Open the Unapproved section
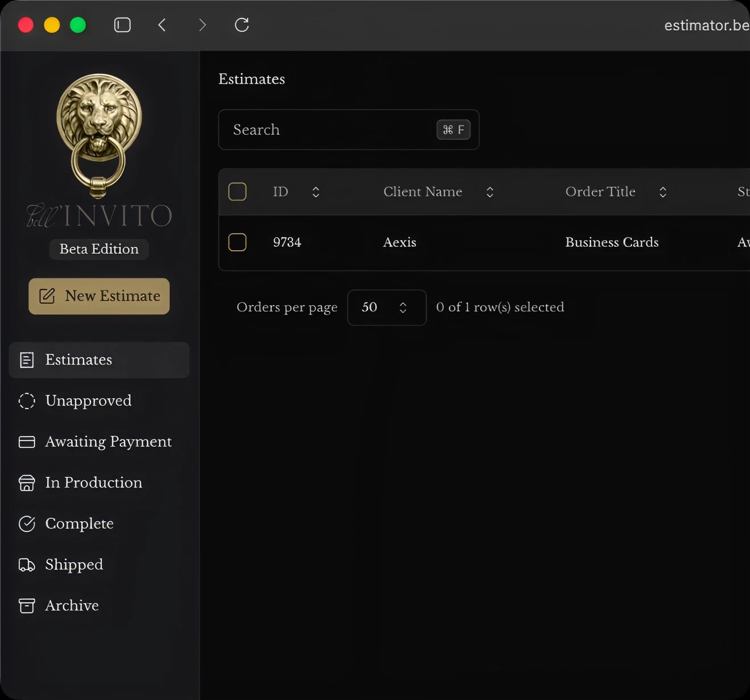 (88, 401)
